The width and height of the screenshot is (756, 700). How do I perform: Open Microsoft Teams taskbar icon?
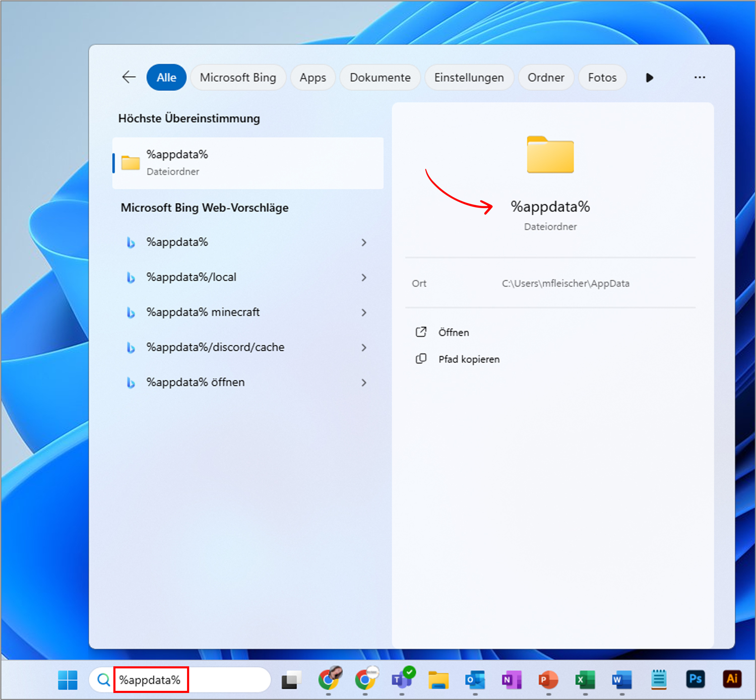(402, 679)
